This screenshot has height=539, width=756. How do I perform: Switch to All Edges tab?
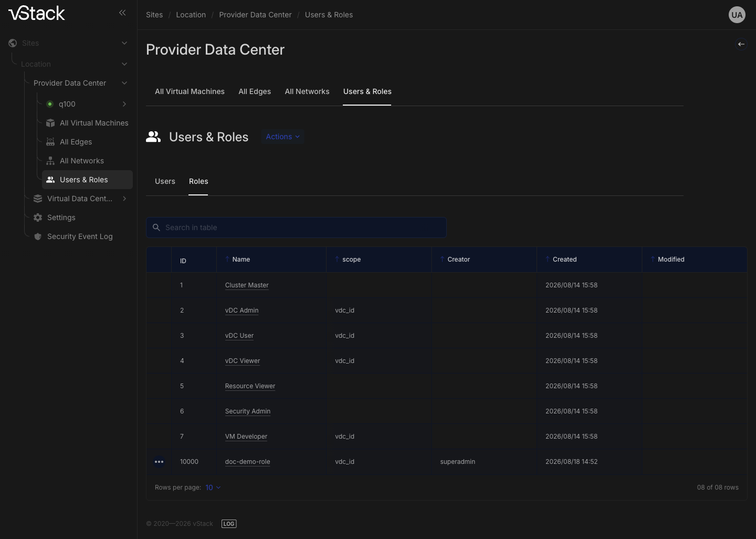(255, 91)
